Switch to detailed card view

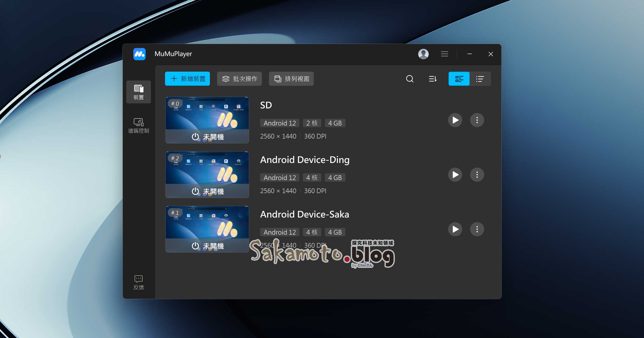tap(459, 79)
